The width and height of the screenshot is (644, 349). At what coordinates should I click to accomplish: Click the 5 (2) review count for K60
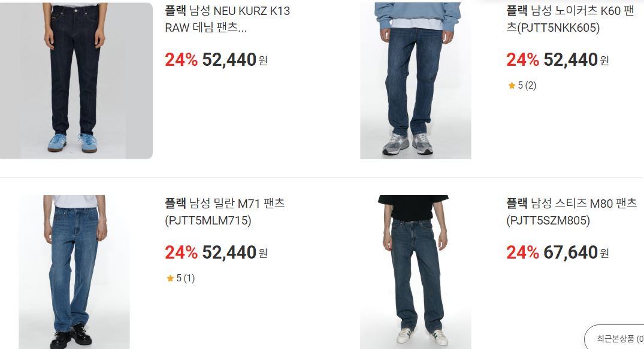pyautogui.click(x=527, y=86)
